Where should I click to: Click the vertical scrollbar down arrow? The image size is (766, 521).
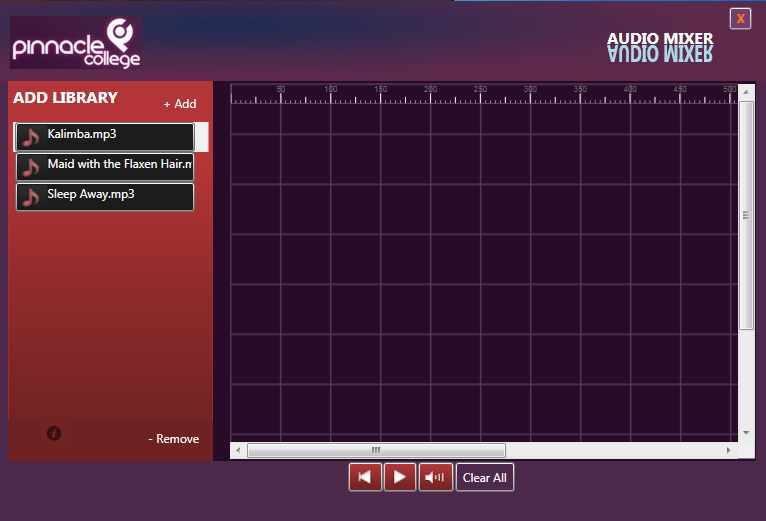746,433
